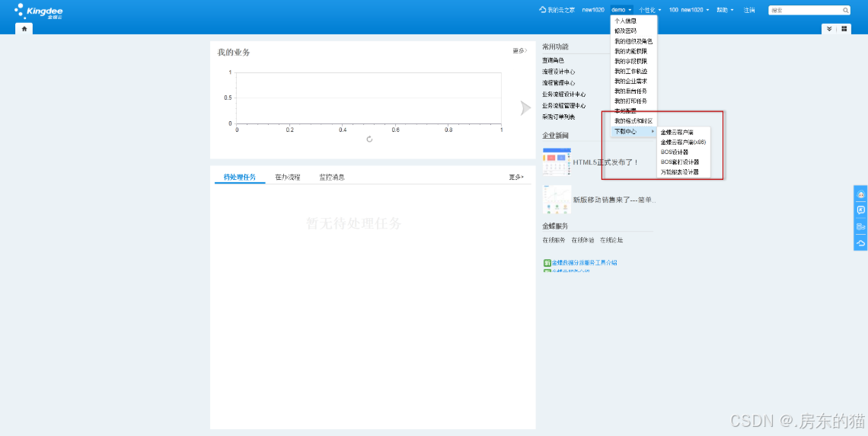Click the double-chevron collapse icon
Viewport: 868px width, 436px height.
pyautogui.click(x=829, y=29)
